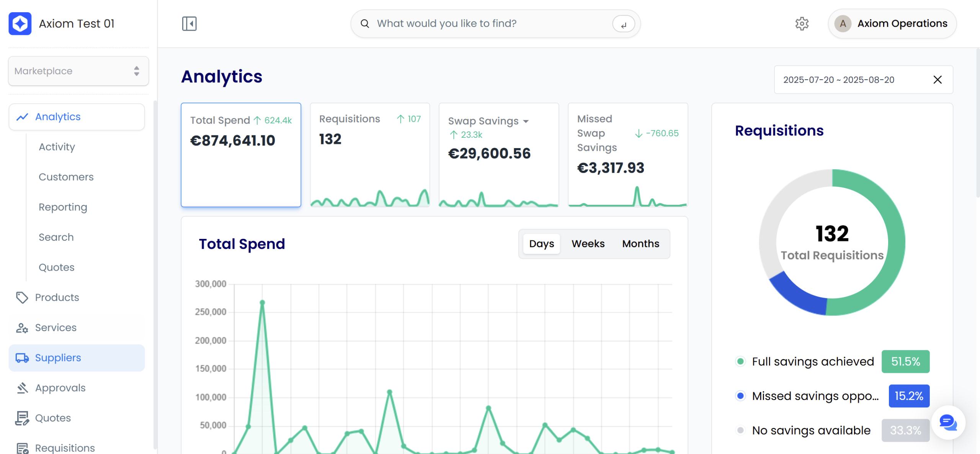Open the Axiom Operations account menu
This screenshot has width=980, height=454.
(892, 24)
